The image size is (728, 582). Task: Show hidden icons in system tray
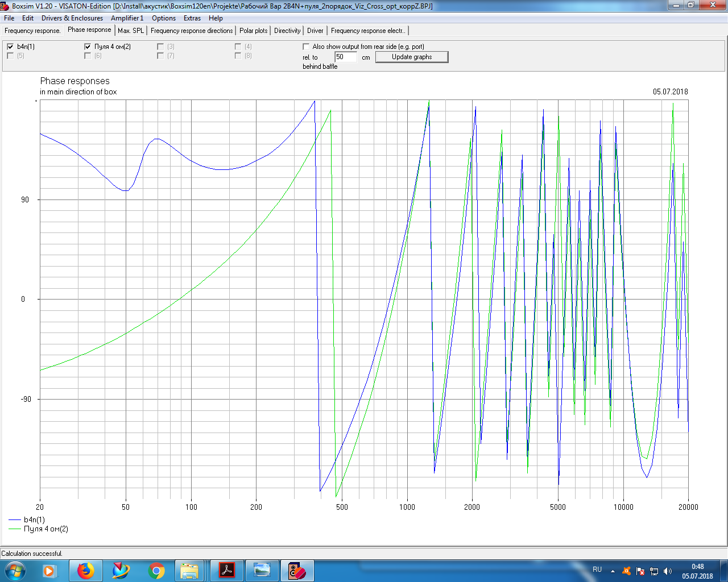613,571
